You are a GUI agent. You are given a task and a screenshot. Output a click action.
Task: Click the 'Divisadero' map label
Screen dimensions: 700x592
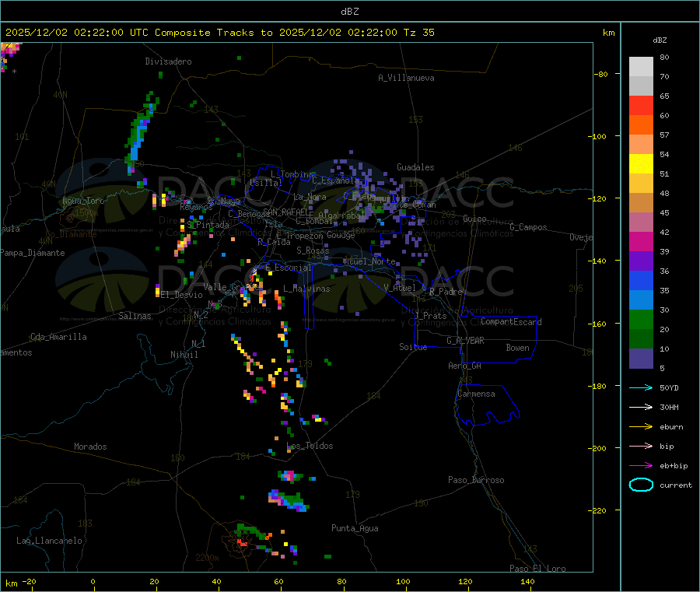168,61
